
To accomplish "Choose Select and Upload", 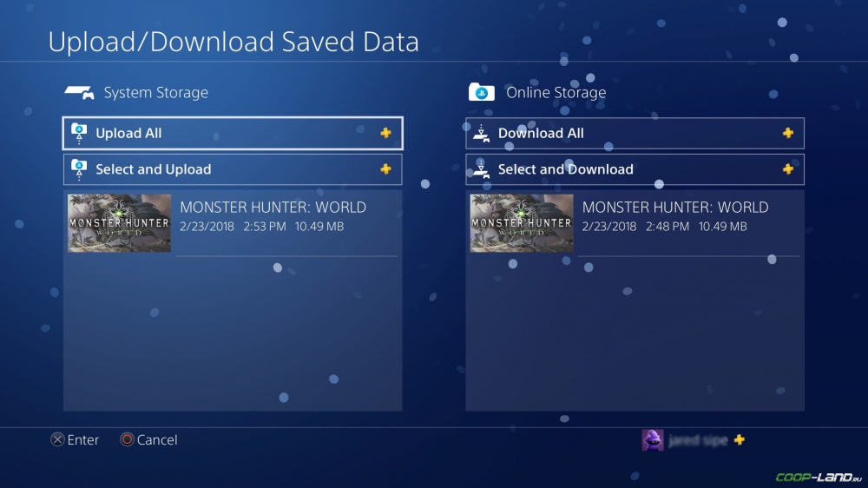I will pyautogui.click(x=233, y=169).
